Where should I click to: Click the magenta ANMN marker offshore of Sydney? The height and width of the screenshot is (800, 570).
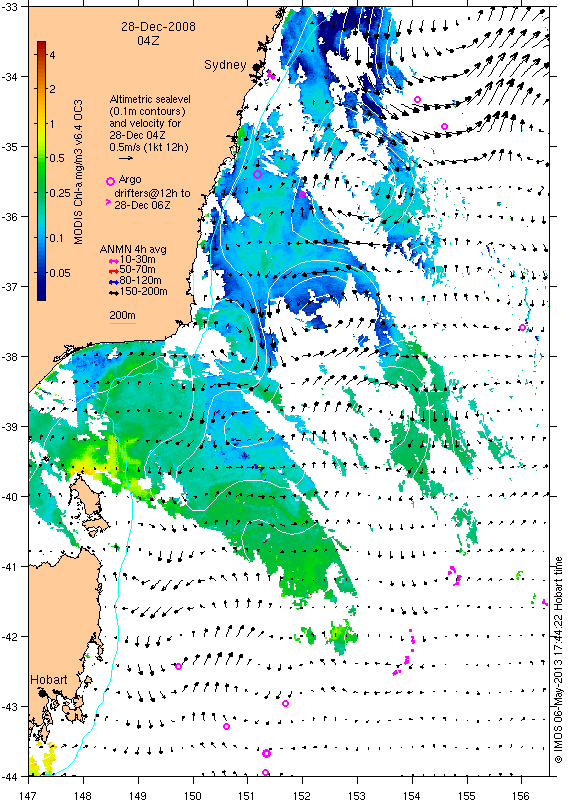click(x=271, y=76)
